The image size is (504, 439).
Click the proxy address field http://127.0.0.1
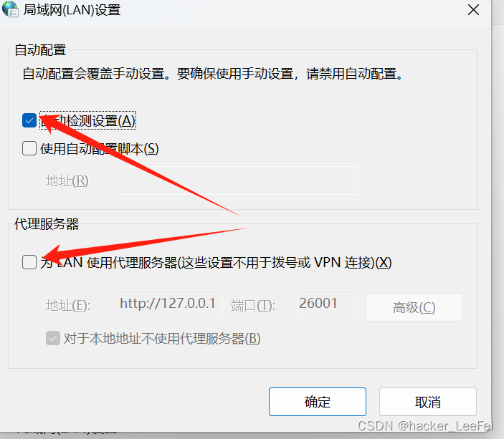tap(170, 304)
